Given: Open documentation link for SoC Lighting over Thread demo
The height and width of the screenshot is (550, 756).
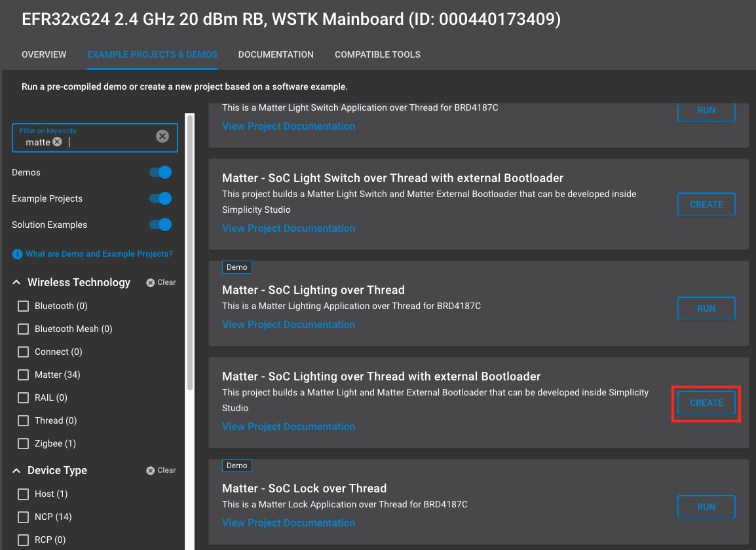Looking at the screenshot, I should click(288, 324).
